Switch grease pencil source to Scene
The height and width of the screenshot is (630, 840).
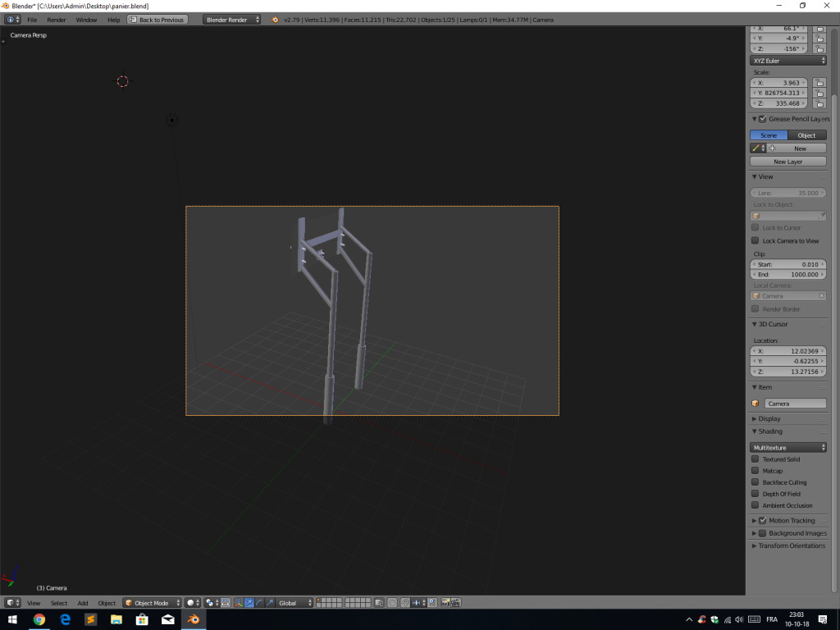(x=769, y=135)
